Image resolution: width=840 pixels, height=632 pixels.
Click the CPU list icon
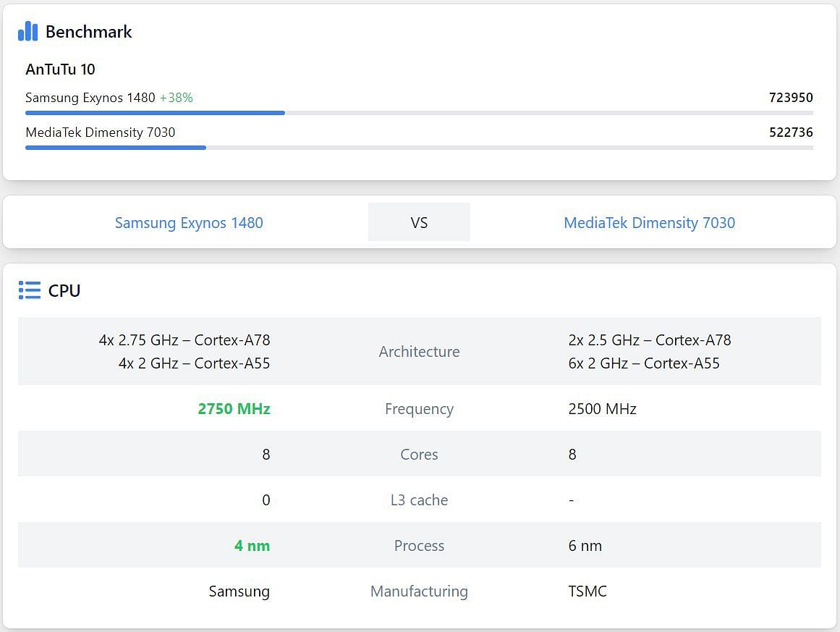30,290
